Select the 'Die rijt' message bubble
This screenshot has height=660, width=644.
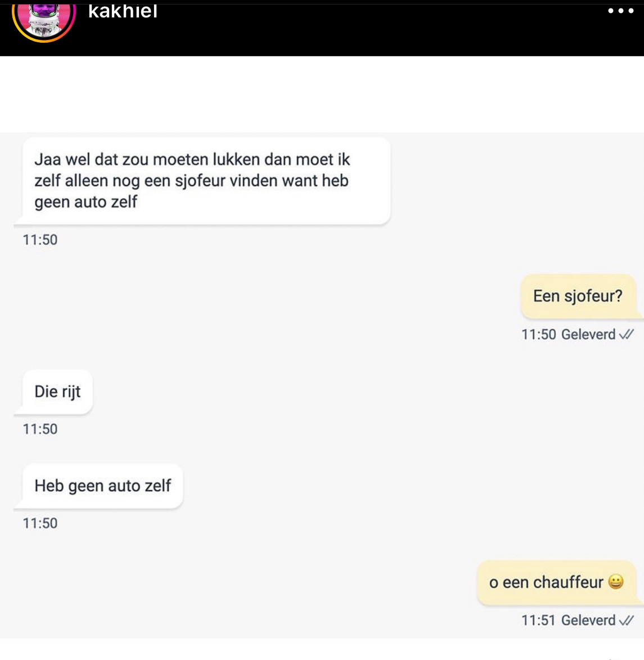[57, 392]
